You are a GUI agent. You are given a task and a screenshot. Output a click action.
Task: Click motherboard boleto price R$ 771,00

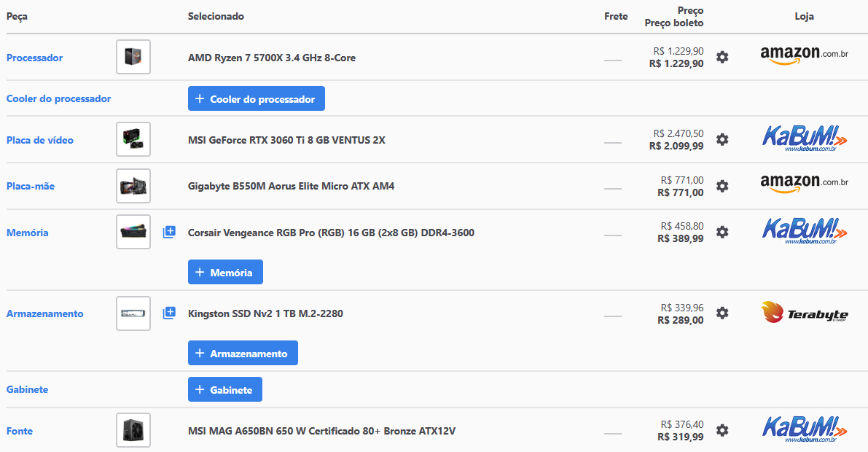coord(681,192)
